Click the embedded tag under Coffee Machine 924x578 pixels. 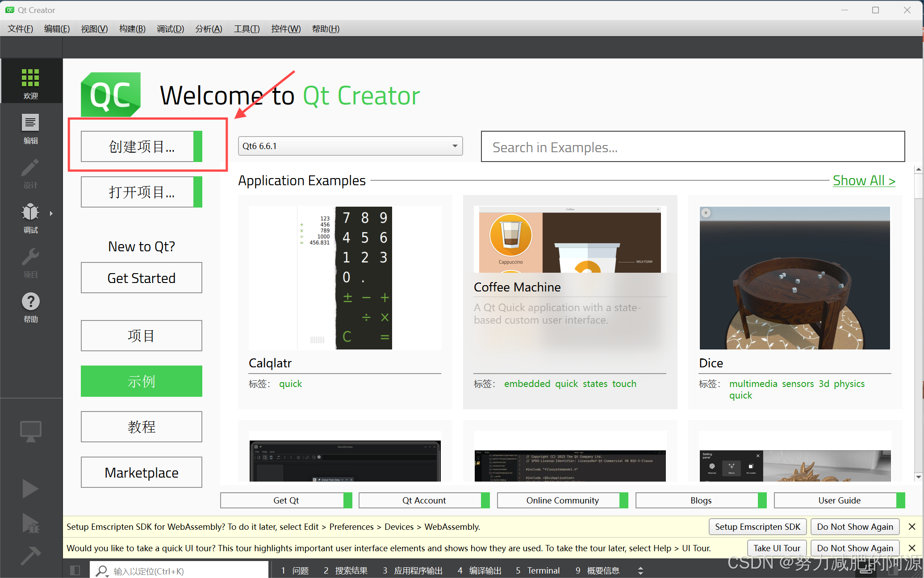[x=527, y=384]
